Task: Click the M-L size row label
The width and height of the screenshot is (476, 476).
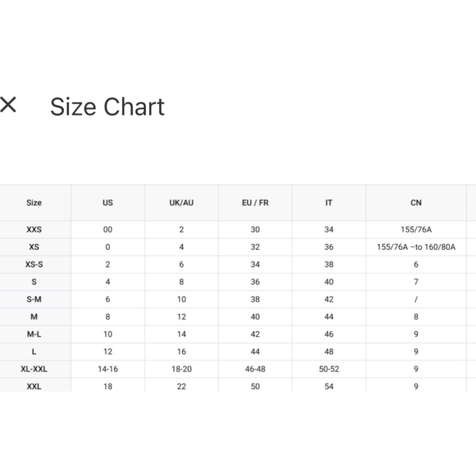Action: 34,334
